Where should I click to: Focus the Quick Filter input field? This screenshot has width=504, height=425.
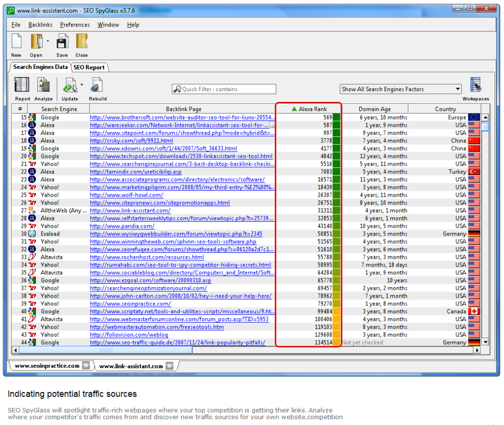click(x=224, y=89)
